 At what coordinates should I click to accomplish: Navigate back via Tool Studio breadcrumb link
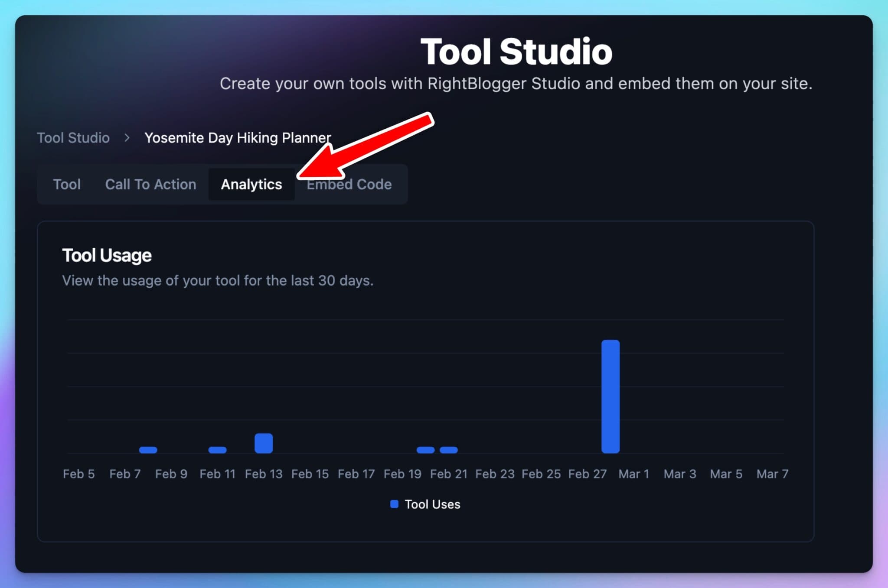coord(73,137)
